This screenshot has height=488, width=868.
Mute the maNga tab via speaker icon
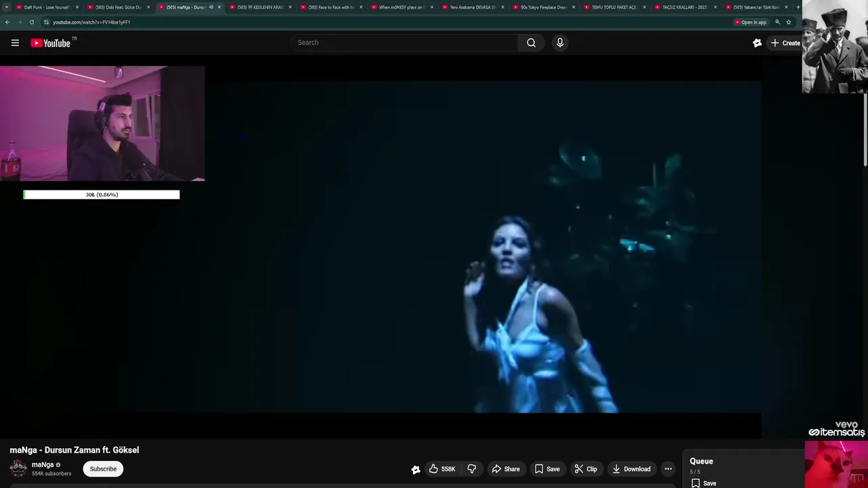pos(211,7)
